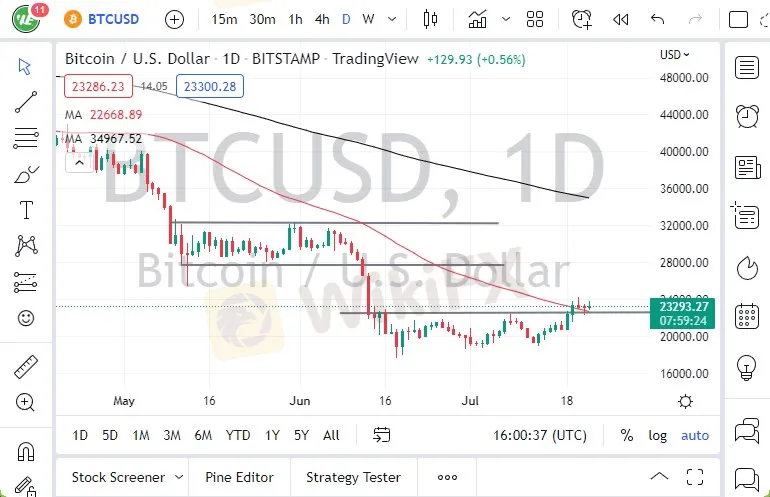Toggle percent scale
This screenshot has width=770, height=497.
click(627, 435)
